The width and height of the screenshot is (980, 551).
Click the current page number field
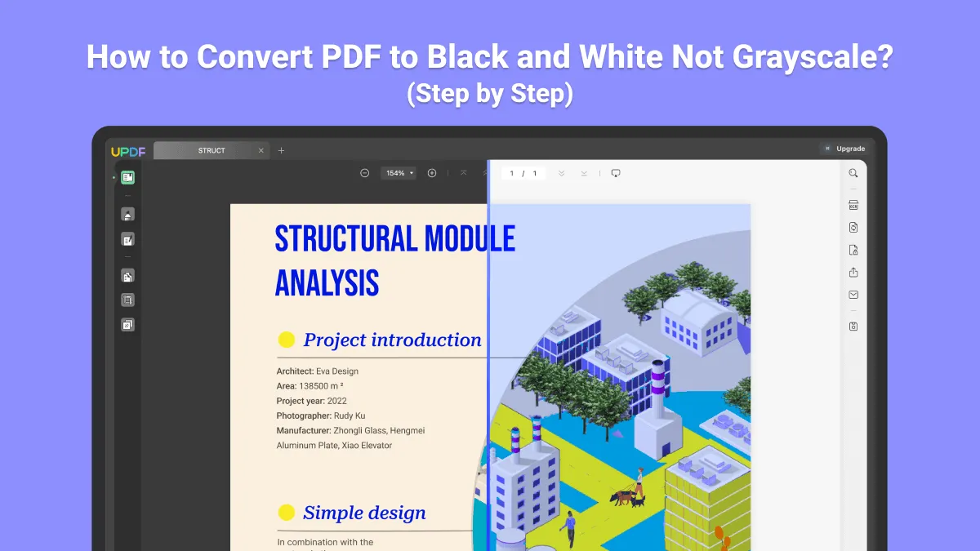pos(512,173)
